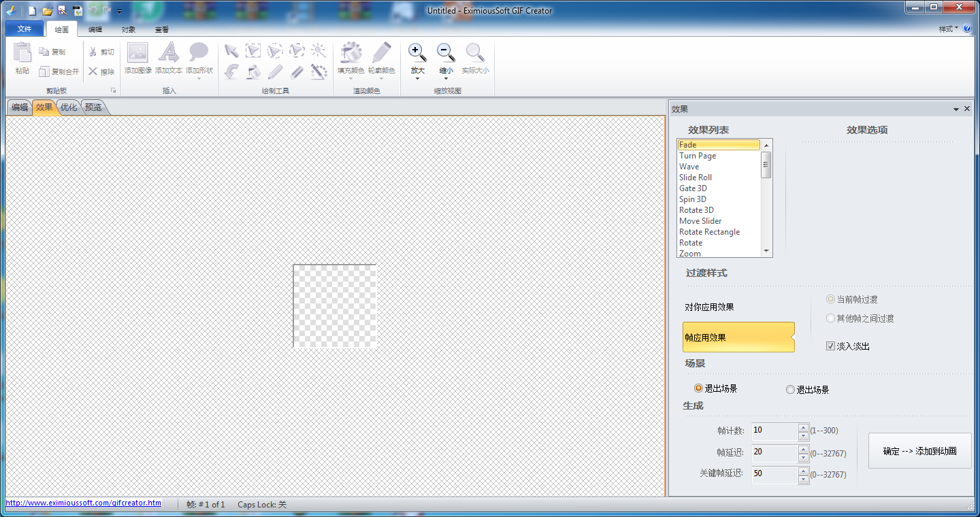The height and width of the screenshot is (517, 980).
Task: Select the magic wand tool
Action: tap(318, 51)
